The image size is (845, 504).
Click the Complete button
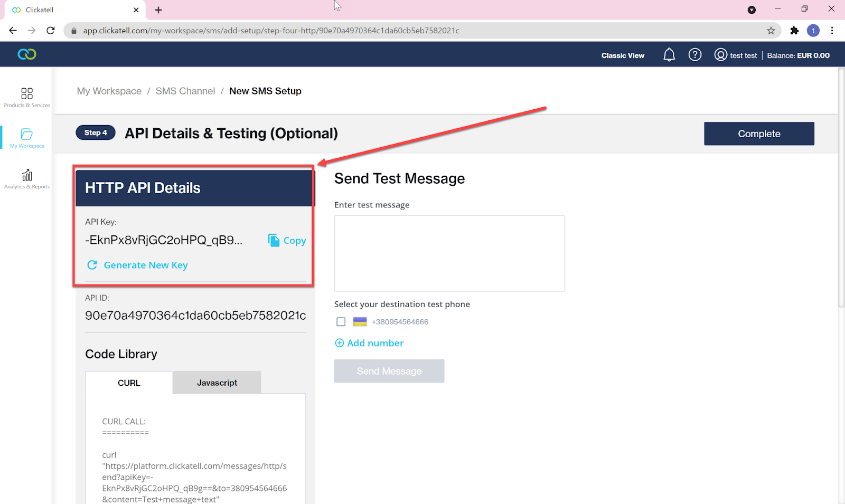pos(759,134)
